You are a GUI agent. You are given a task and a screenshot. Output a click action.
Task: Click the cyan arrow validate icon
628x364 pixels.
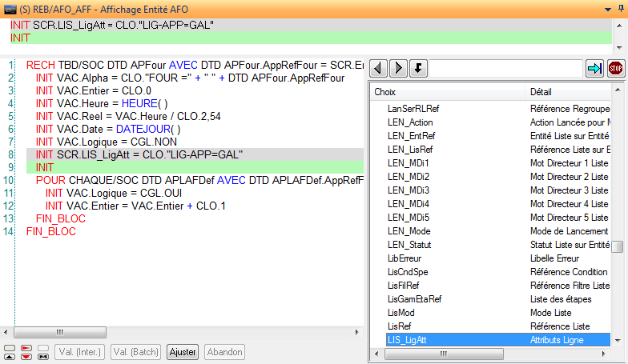click(594, 68)
